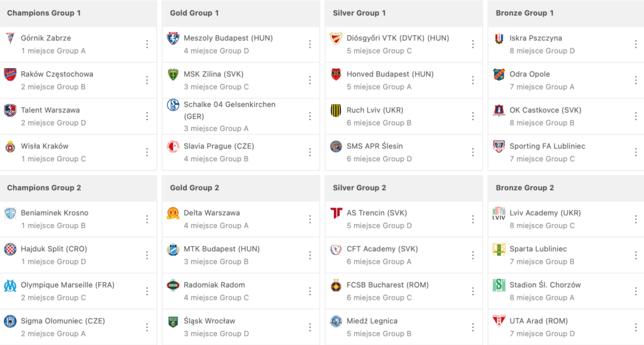Click the Slavia Prague crest icon
644x345 pixels.
[173, 147]
